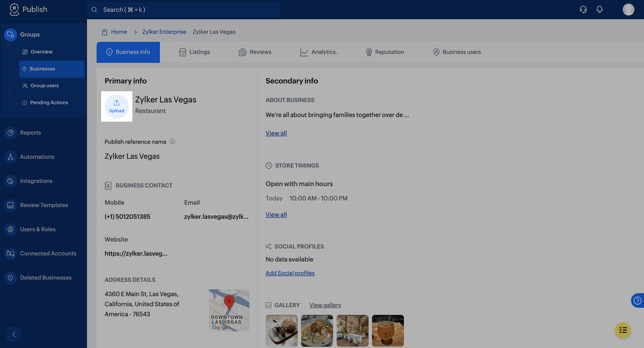
Task: Open the third gallery photo of the restaurant interior
Action: click(x=352, y=331)
